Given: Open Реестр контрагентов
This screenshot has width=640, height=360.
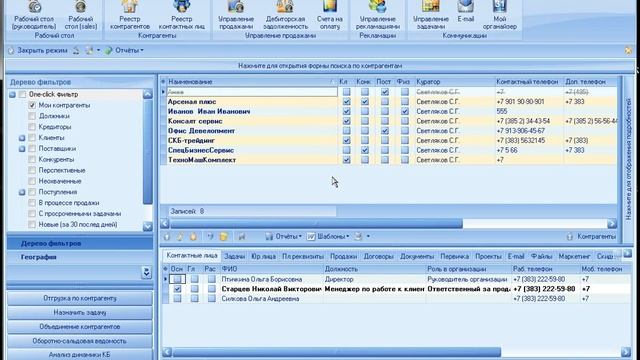Looking at the screenshot, I should (130, 16).
